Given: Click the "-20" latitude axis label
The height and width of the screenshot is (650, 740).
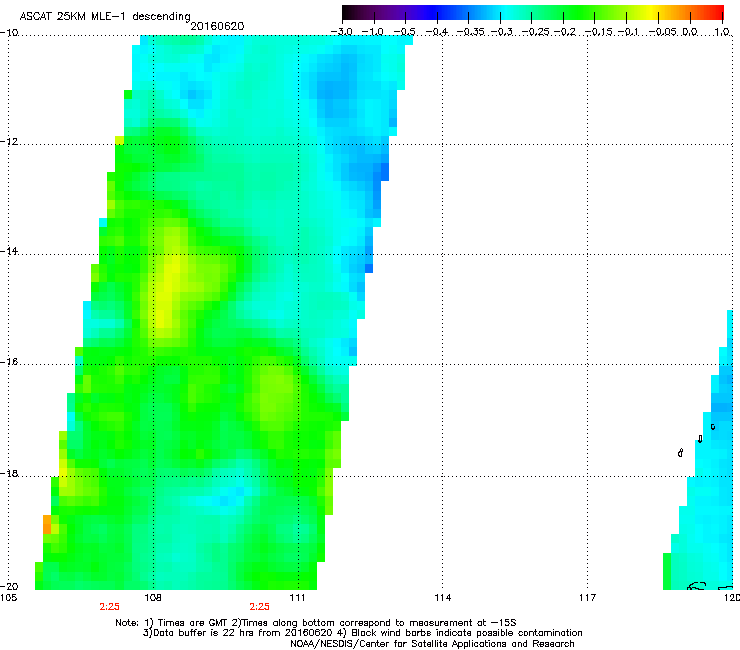Looking at the screenshot, I should click(9, 586).
